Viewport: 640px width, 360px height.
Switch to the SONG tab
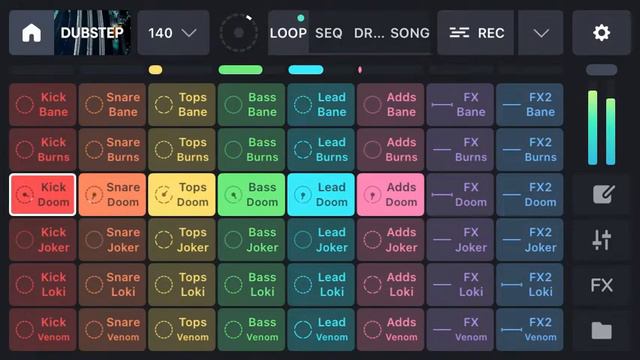[410, 33]
